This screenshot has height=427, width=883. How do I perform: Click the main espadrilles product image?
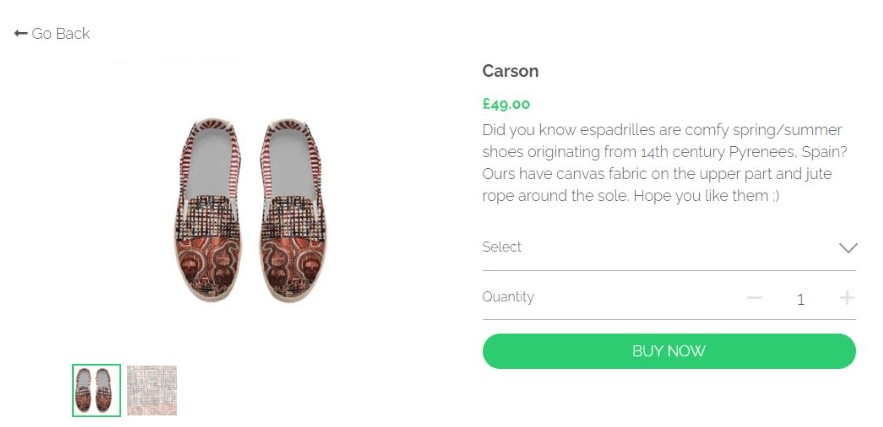tap(256, 210)
